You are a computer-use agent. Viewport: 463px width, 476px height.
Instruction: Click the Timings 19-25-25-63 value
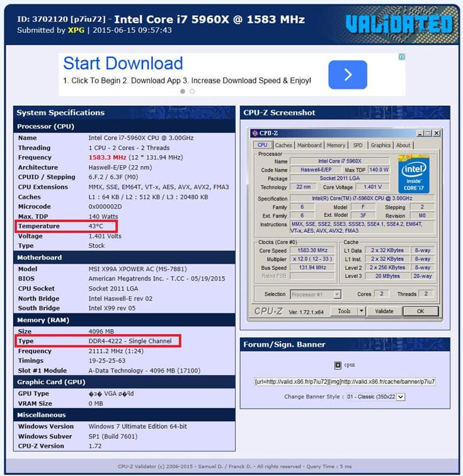[107, 361]
